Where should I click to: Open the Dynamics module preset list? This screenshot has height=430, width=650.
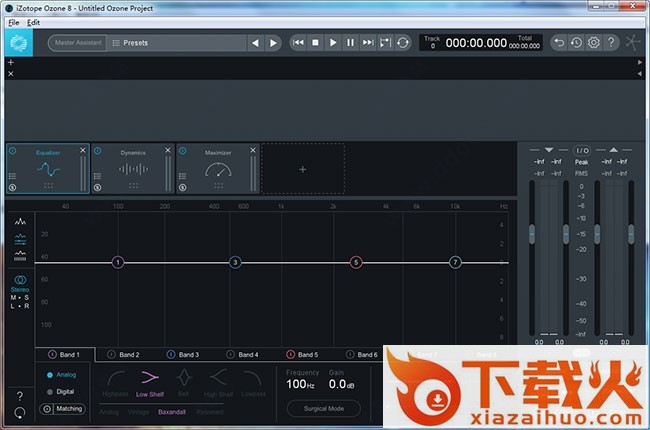(x=97, y=176)
